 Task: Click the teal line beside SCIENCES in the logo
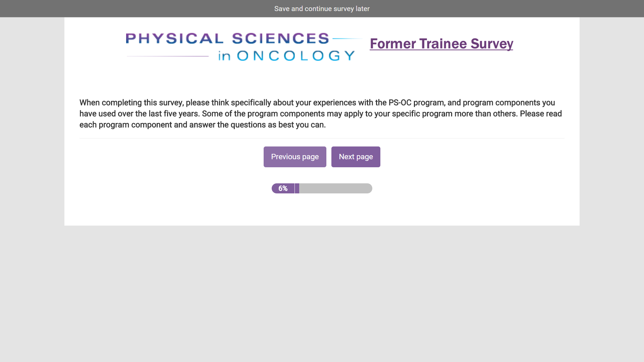347,39
